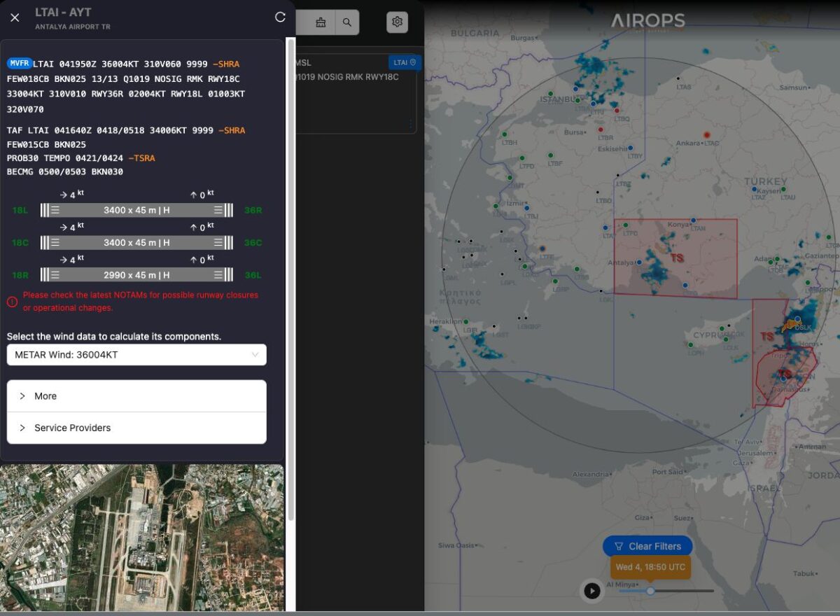
Task: Click the airport satellite image thumbnail
Action: (142, 538)
